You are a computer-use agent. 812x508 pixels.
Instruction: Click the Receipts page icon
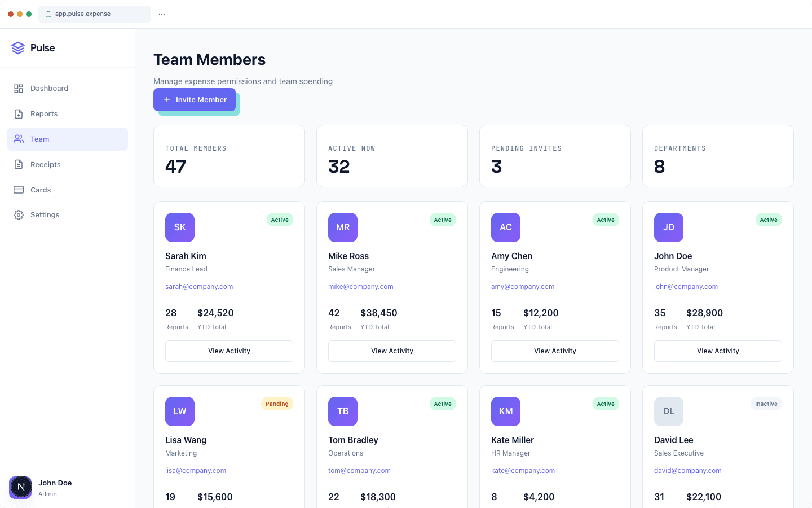tap(19, 164)
